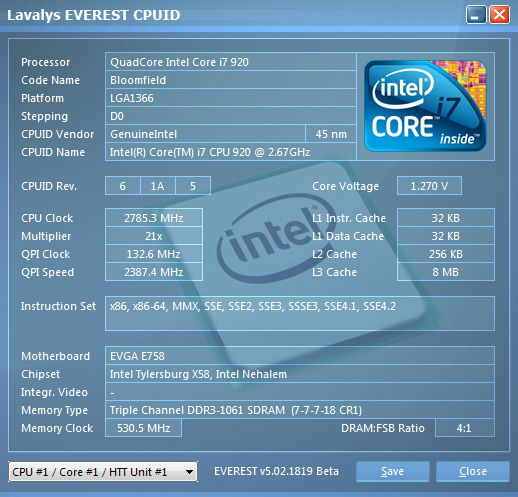Screen dimensions: 518x497
Task: Click the L3 Cache 8 MB value
Action: click(x=446, y=272)
